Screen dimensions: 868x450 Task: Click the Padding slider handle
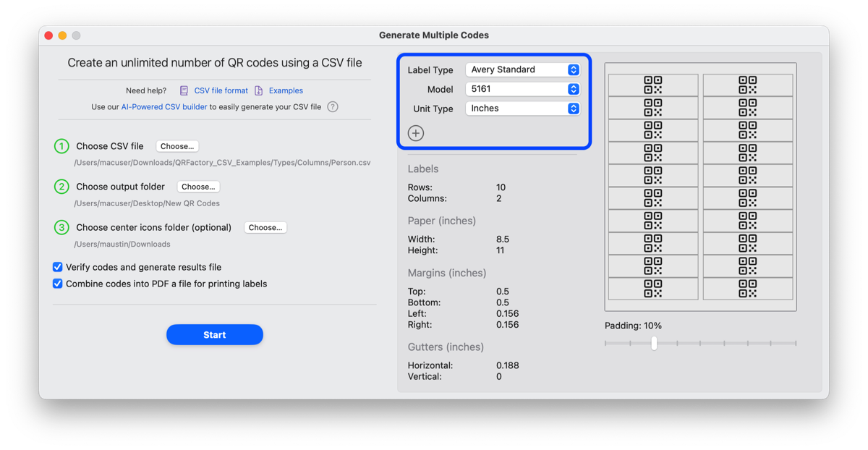(x=654, y=343)
